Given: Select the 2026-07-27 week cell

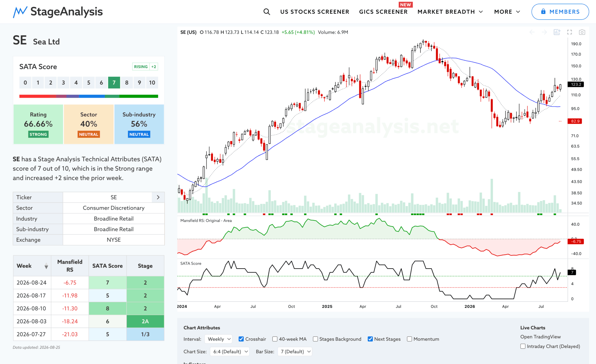Looking at the screenshot, I should click(32, 334).
